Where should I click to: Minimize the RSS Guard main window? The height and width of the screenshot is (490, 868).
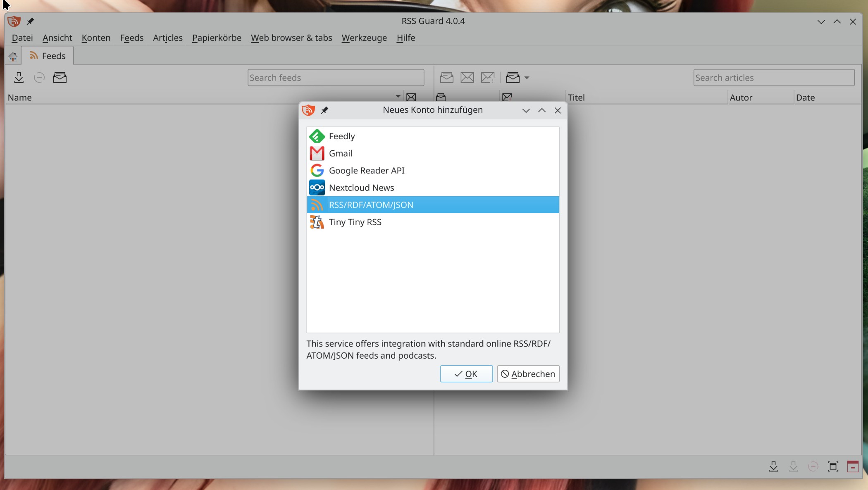pos(821,21)
